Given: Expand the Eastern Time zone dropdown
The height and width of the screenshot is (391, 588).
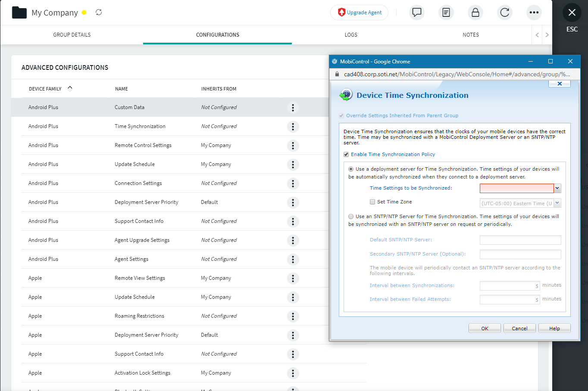Looking at the screenshot, I should pos(557,203).
